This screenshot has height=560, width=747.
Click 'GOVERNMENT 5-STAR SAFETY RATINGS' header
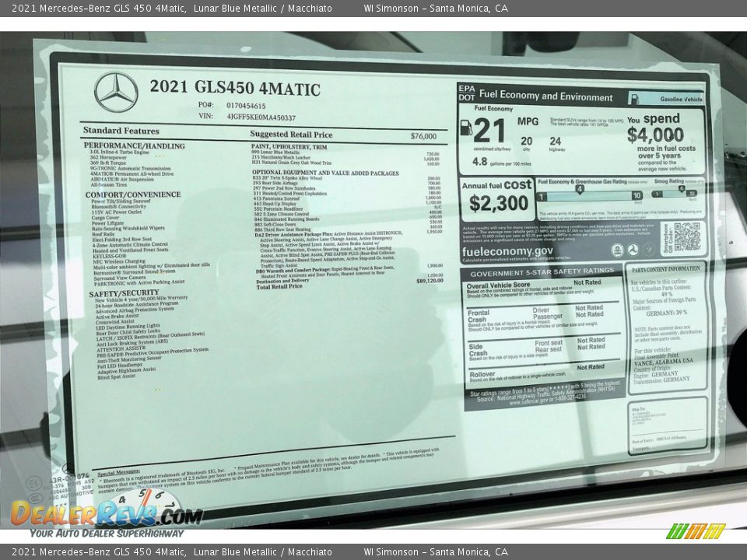(542, 272)
